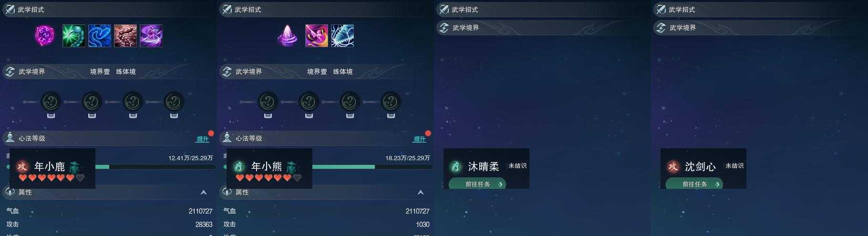Click the purple wizard skill icon
The image size is (868, 236).
pos(151,36)
